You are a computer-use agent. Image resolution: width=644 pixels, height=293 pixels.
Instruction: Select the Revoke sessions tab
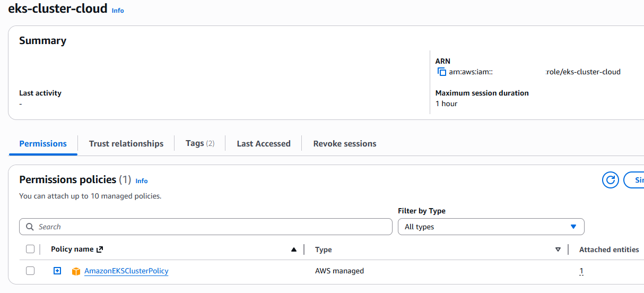[345, 143]
